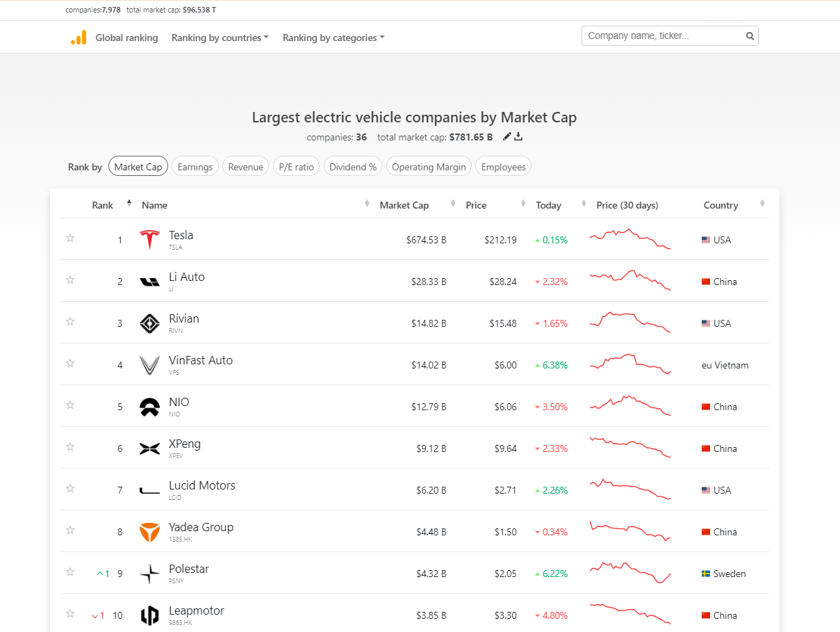Click the XPeng logo
The height and width of the screenshot is (632, 840).
click(149, 448)
